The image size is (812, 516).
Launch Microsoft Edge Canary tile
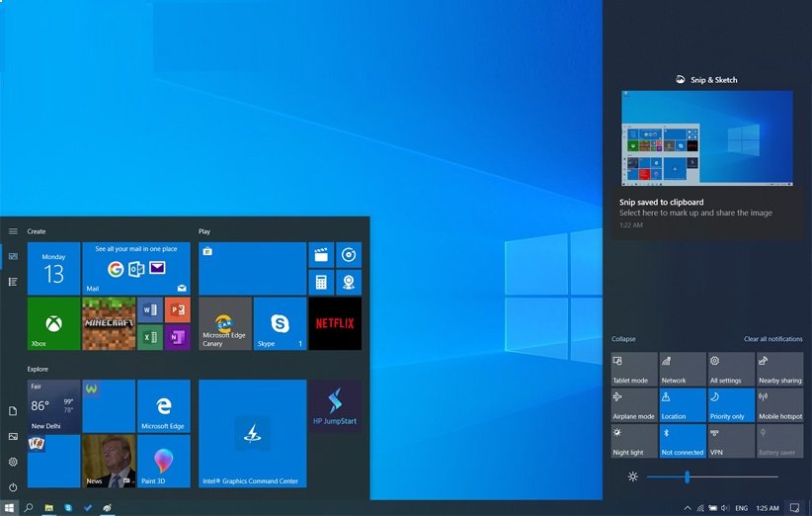click(x=225, y=323)
